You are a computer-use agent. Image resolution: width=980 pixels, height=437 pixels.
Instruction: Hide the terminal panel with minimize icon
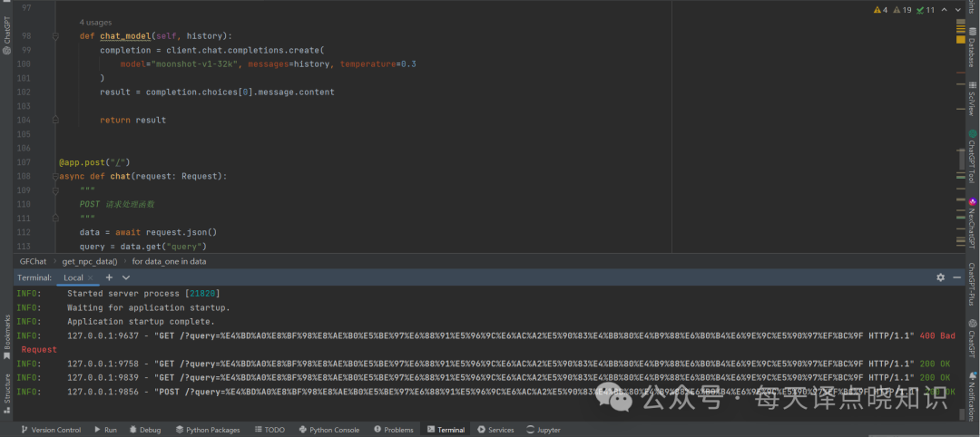[x=956, y=277]
